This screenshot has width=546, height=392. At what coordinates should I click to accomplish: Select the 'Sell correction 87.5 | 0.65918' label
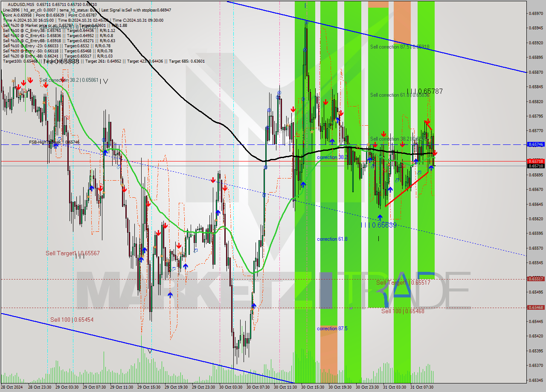point(400,47)
